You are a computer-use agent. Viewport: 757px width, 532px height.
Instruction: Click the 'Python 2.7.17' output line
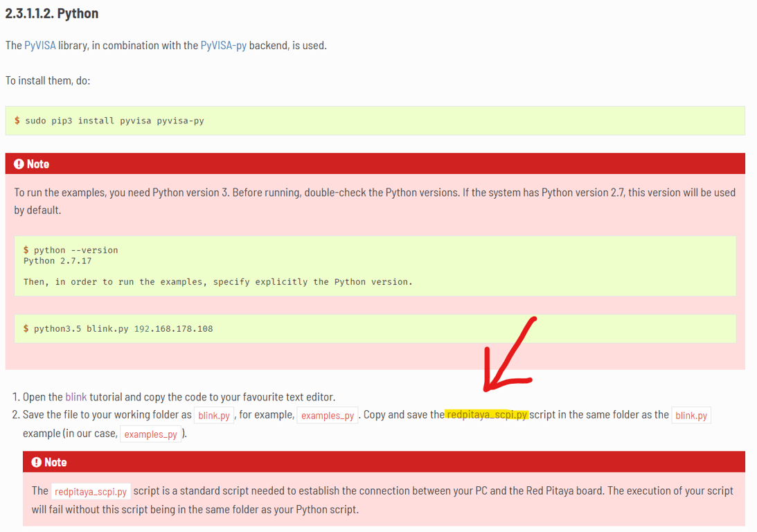57,260
